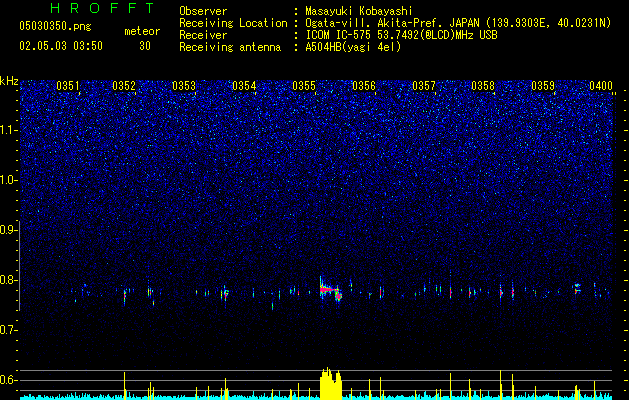Select observer name Masayuki Kobayashi

359,11
